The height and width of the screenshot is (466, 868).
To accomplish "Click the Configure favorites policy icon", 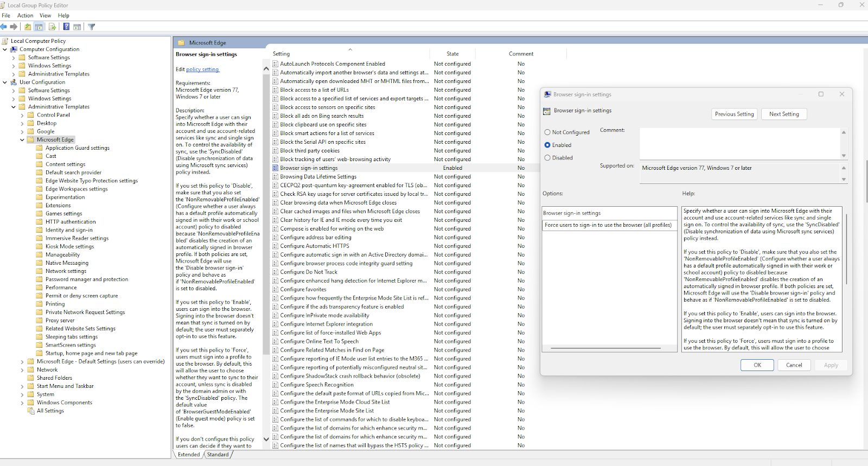I will click(276, 290).
